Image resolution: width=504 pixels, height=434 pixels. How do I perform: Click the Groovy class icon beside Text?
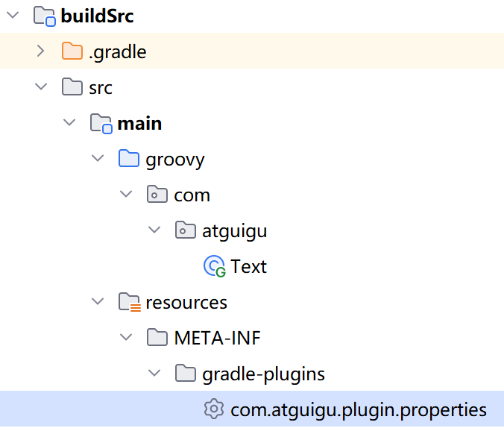pos(215,266)
